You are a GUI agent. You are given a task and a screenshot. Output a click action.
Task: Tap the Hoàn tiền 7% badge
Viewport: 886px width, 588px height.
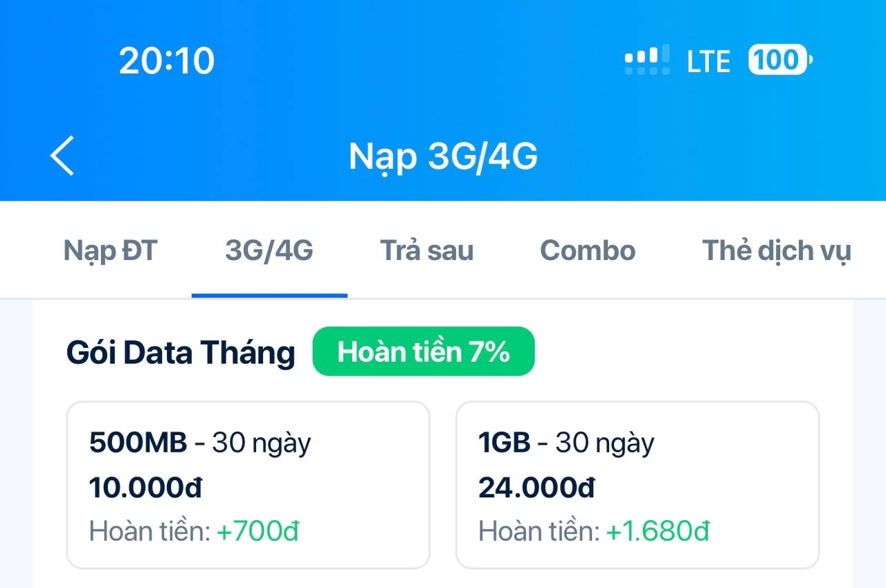[x=424, y=351]
